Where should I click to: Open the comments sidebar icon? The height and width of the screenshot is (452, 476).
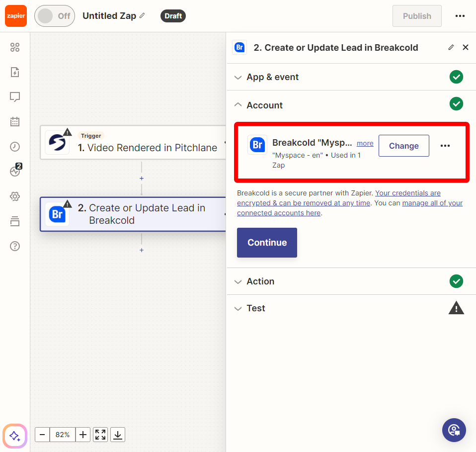15,97
